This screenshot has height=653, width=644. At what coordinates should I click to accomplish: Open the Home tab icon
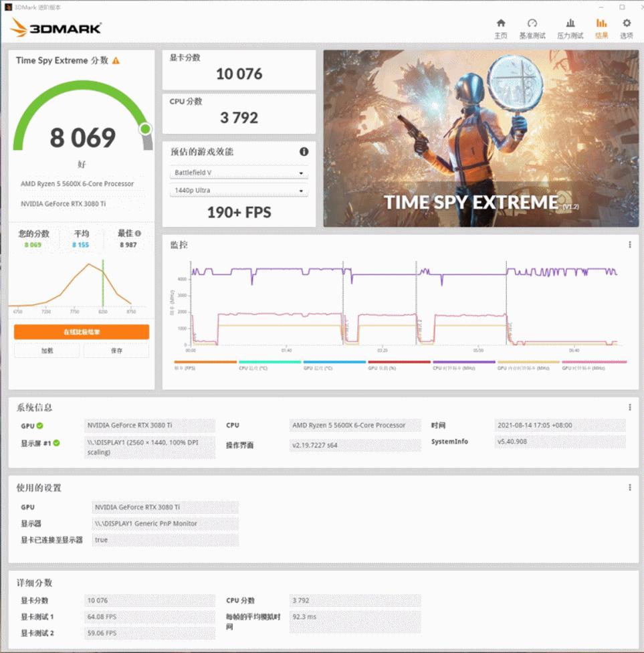click(x=501, y=23)
